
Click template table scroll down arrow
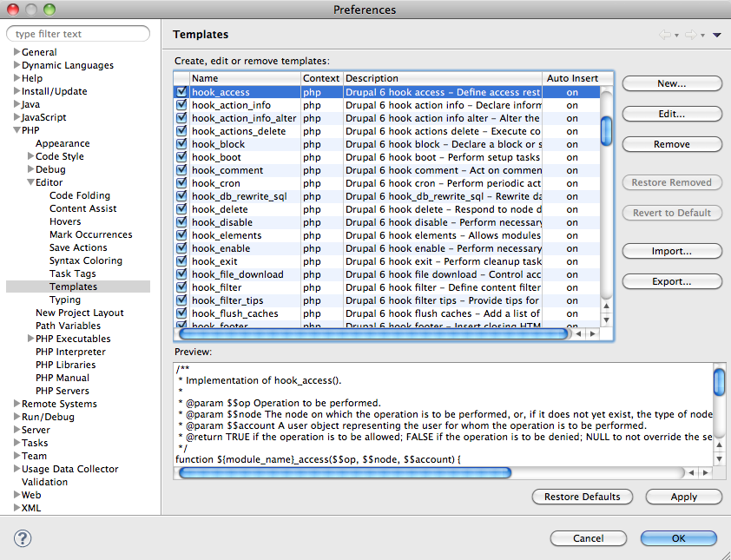click(606, 320)
